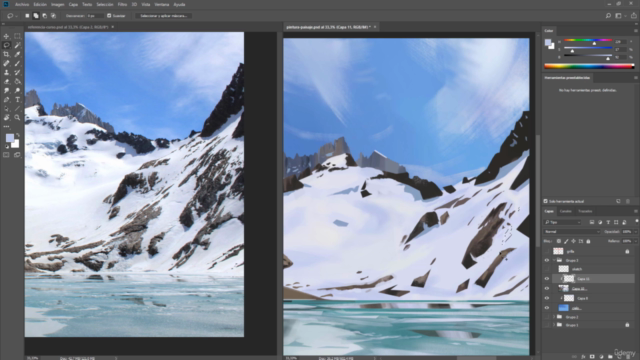Reset default foreground and background colors
Screen dimensions: 640x360
tap(7, 146)
